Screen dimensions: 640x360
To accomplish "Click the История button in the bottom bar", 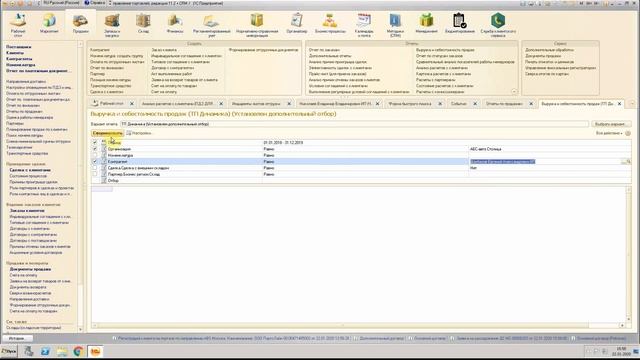I will click(17, 338).
